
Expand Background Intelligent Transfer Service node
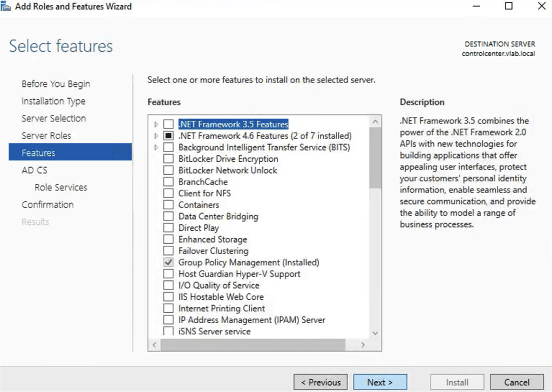[x=156, y=147]
